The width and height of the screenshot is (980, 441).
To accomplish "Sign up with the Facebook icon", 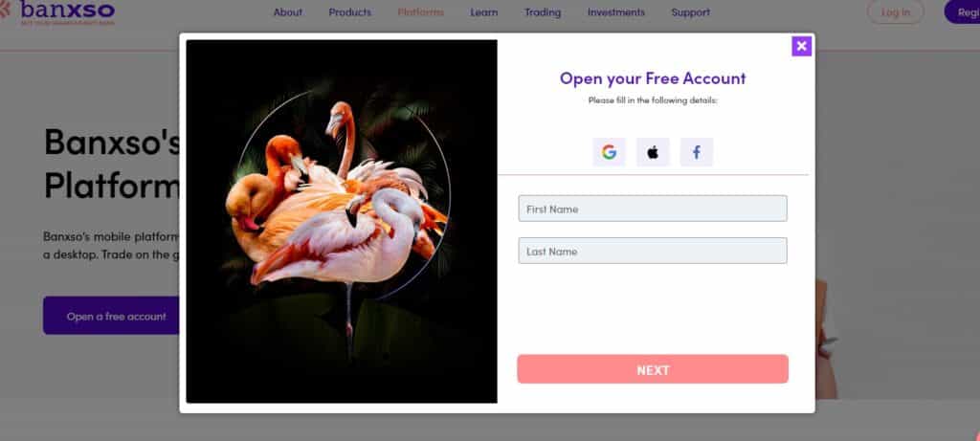I will coord(697,152).
